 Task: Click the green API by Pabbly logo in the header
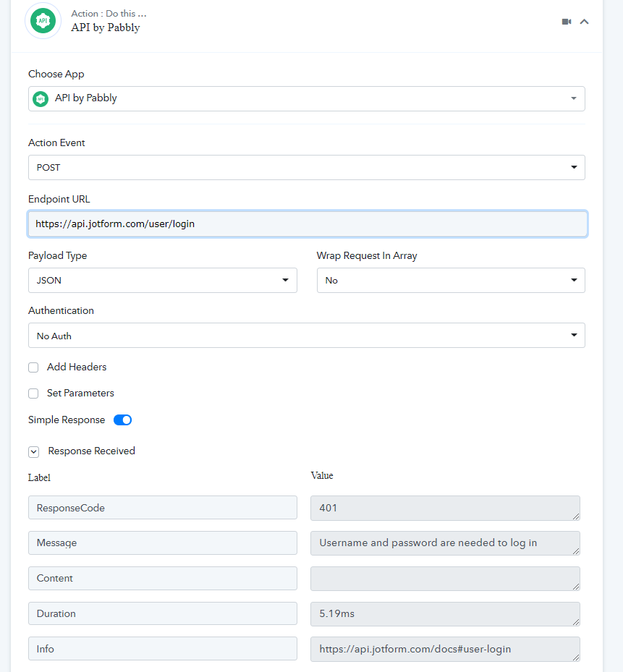point(43,20)
